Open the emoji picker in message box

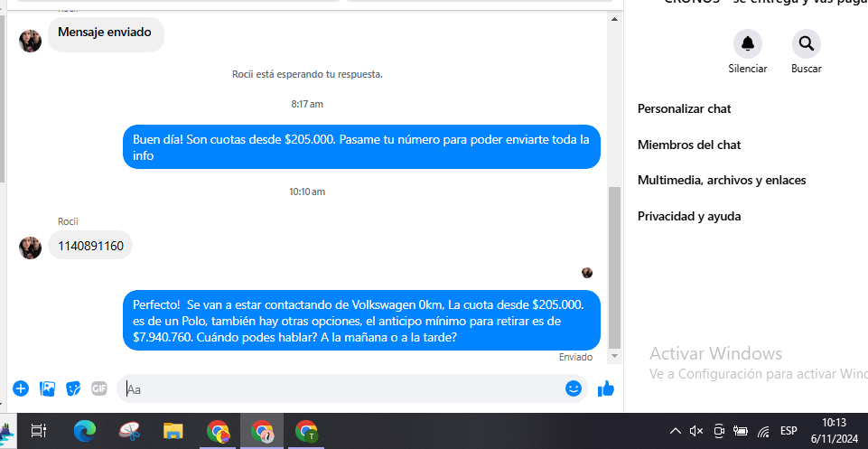click(574, 388)
